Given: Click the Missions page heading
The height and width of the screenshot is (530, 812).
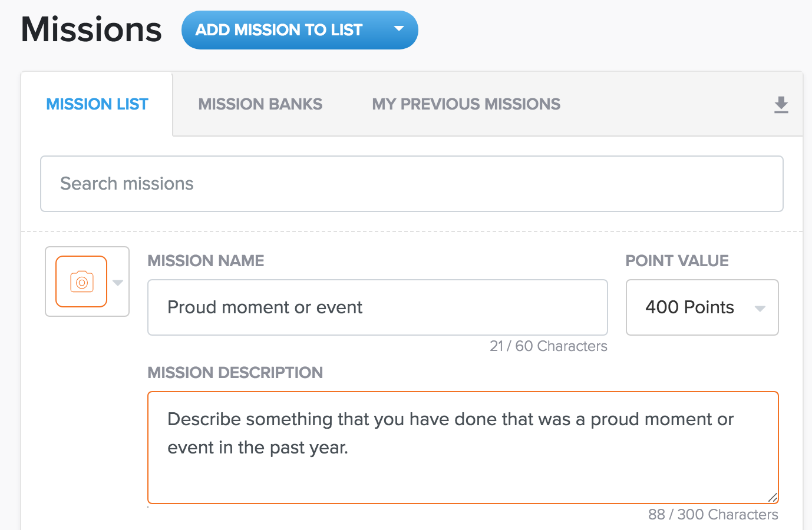Looking at the screenshot, I should (91, 29).
